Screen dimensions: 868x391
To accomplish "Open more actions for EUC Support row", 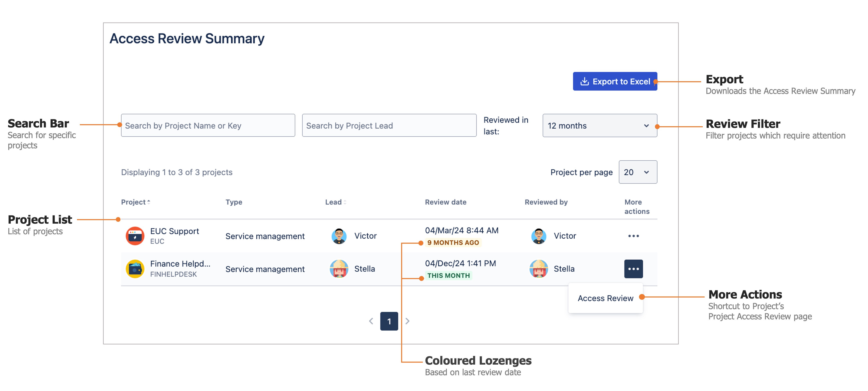I will (x=634, y=236).
